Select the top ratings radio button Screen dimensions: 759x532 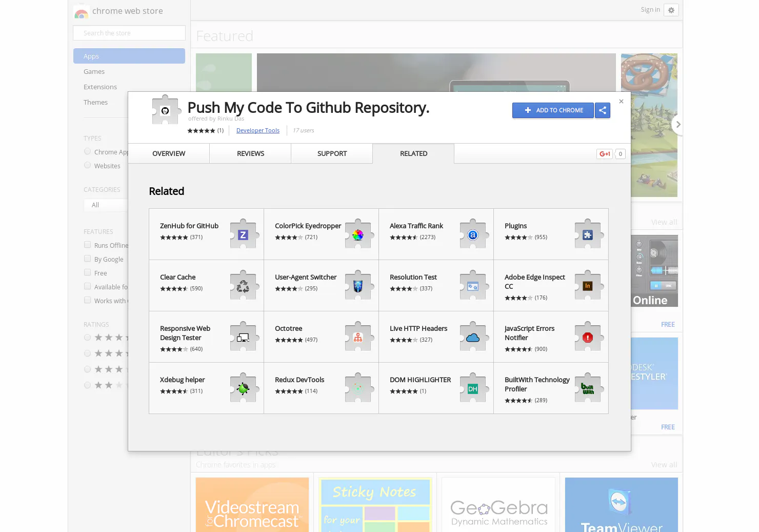[x=87, y=338]
